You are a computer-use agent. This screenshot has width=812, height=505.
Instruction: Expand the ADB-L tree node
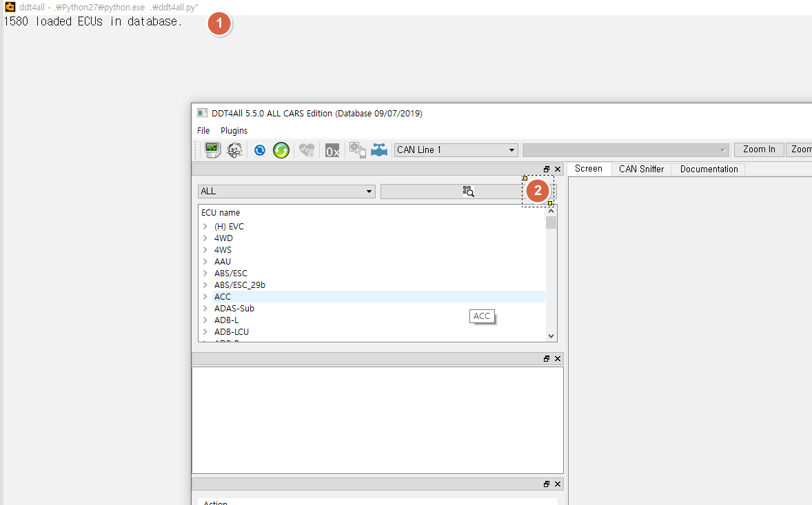[205, 320]
